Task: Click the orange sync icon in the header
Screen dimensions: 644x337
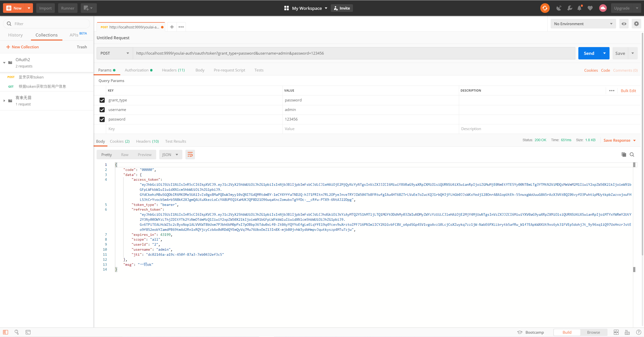Action: (x=545, y=8)
